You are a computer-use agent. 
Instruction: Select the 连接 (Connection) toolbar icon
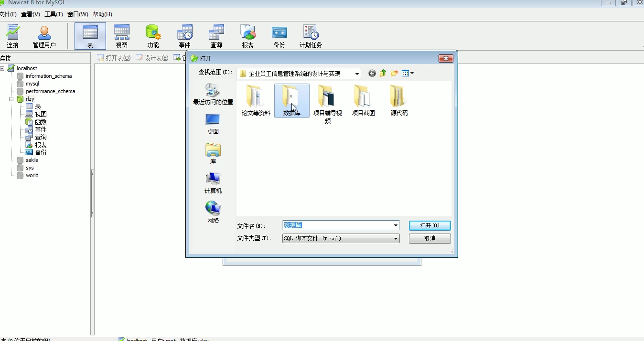[x=12, y=36]
